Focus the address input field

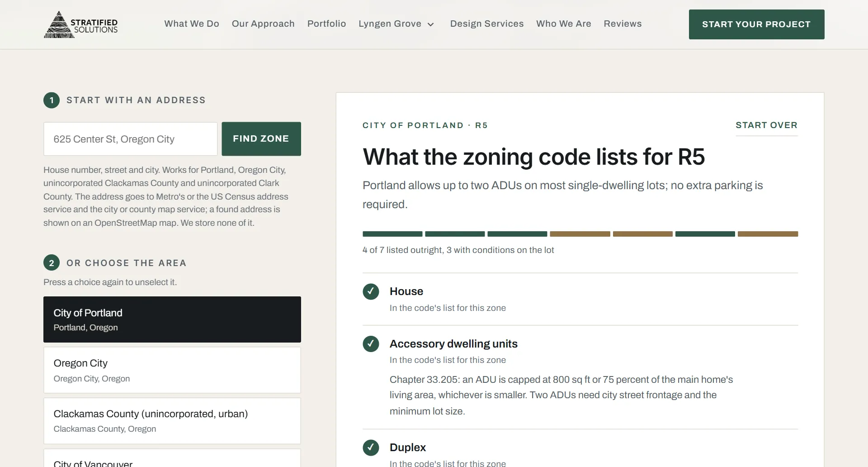click(131, 139)
